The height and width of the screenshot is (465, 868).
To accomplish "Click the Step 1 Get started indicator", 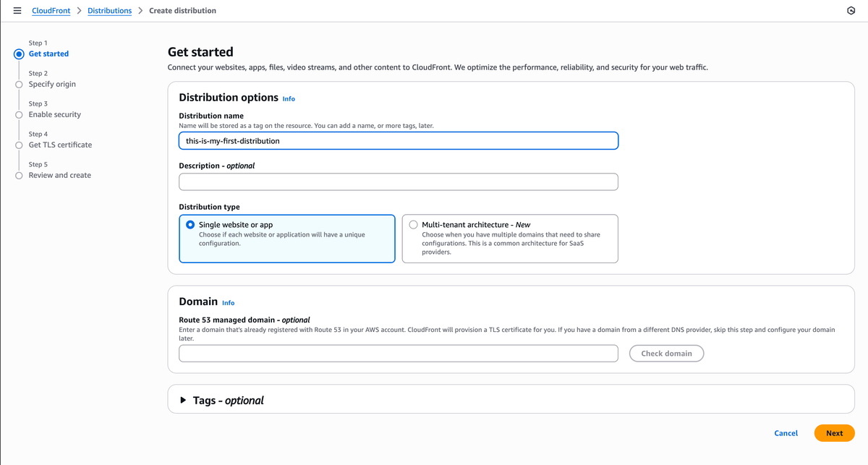I will [19, 54].
